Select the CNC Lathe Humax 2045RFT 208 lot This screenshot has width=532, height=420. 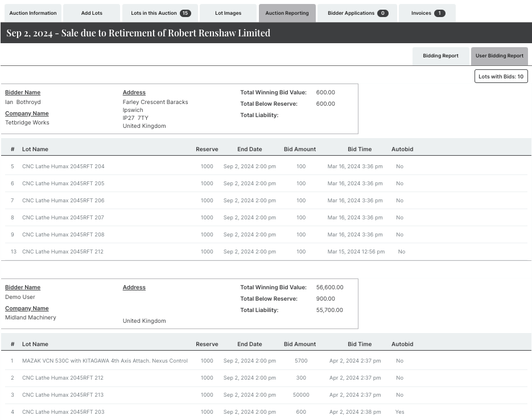tap(63, 235)
